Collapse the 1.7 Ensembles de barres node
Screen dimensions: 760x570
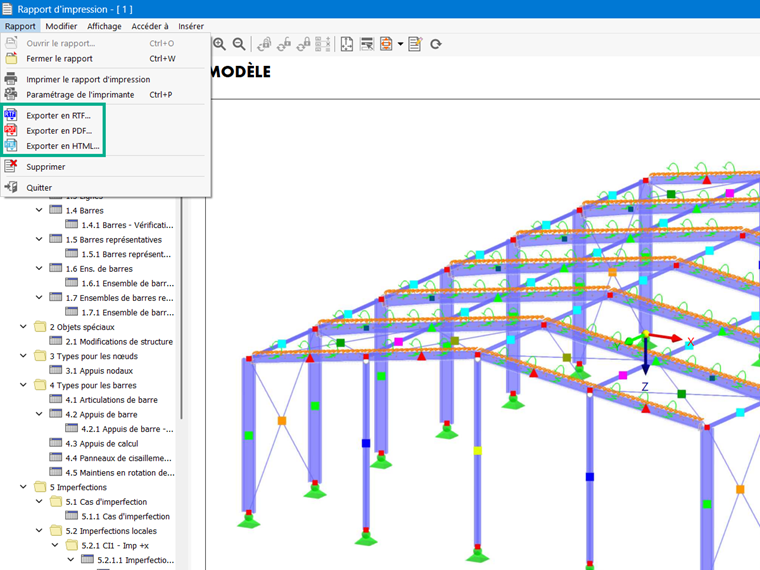click(x=39, y=297)
